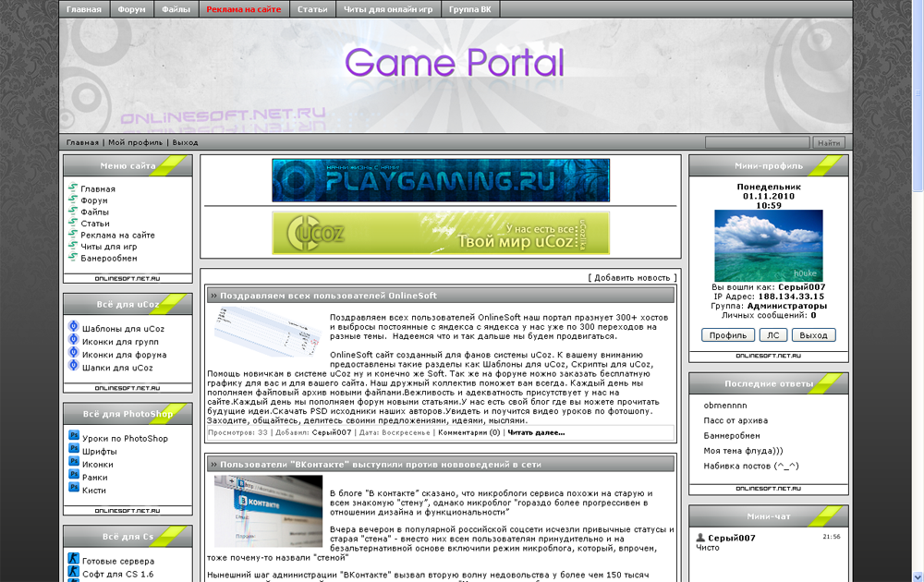Click the icon beside Статьи in site menu
Screen dimensions: 924x582
[x=72, y=223]
